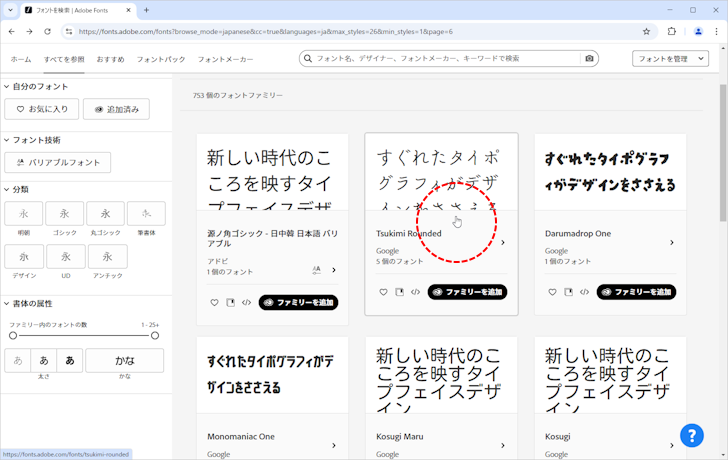Select the アンチック classification filter
The image size is (728, 460).
point(108,257)
